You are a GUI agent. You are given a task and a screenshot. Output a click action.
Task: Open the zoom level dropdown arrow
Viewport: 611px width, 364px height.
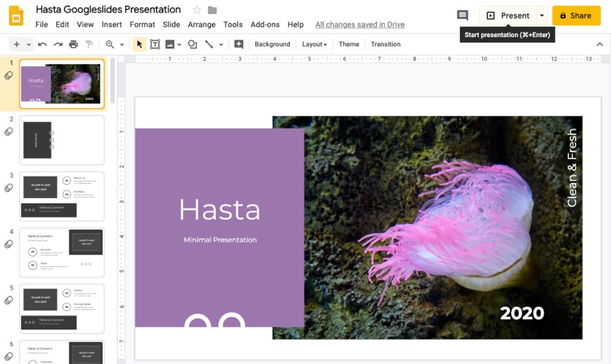click(x=122, y=45)
